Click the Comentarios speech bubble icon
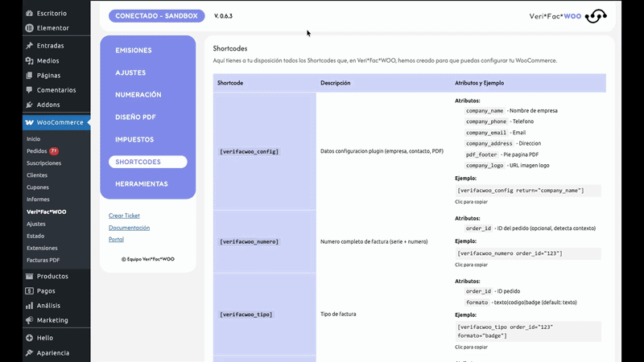This screenshot has width=644, height=362. coord(29,90)
